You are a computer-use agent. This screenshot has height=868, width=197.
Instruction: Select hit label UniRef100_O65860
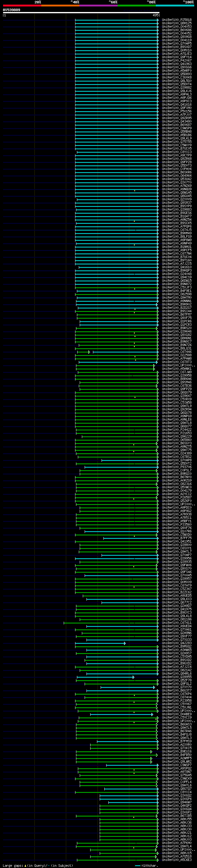pyautogui.click(x=177, y=440)
